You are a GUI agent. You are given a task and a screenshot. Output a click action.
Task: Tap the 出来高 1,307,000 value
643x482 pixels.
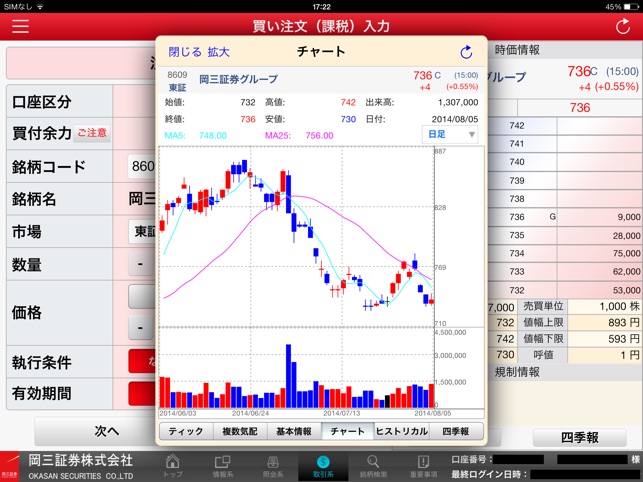pos(458,103)
